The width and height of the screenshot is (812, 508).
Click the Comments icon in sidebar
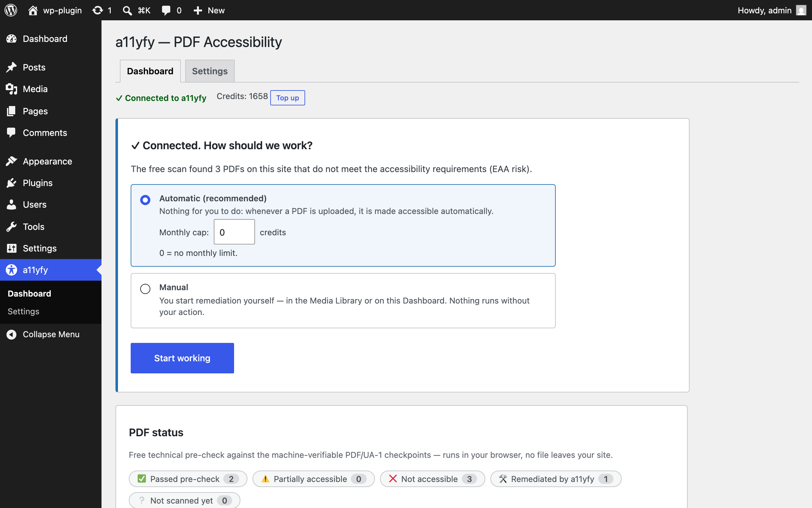click(x=11, y=133)
